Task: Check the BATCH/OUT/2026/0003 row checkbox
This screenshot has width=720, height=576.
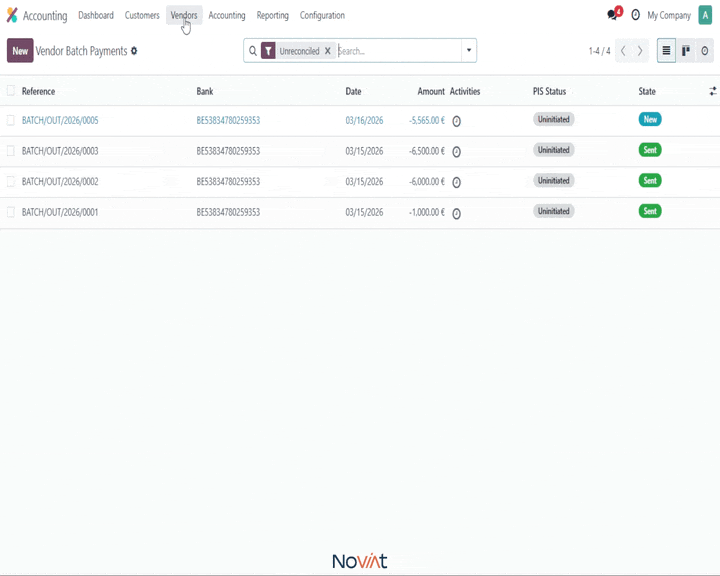Action: click(x=11, y=151)
